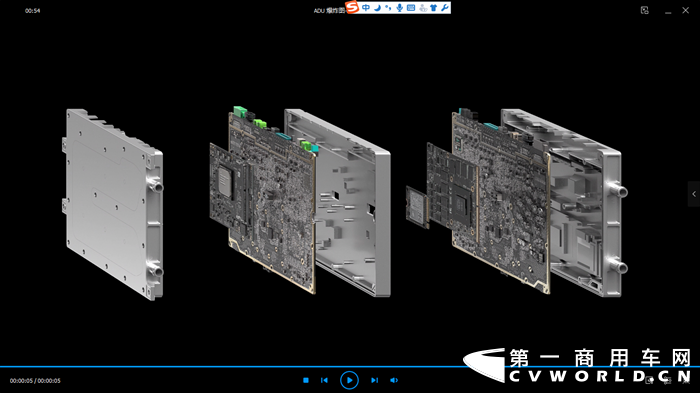Skip to the next video
The width and height of the screenshot is (700, 393).
coord(374,380)
